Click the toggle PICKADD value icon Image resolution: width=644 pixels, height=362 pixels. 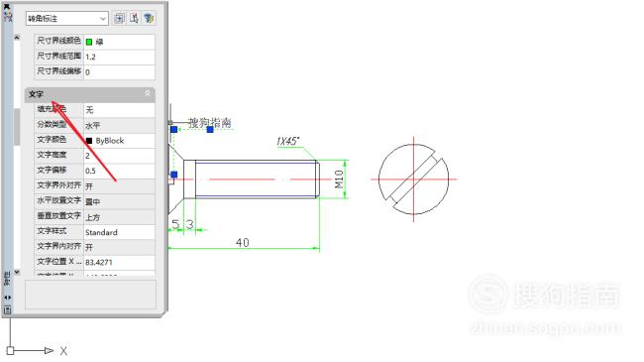119,18
